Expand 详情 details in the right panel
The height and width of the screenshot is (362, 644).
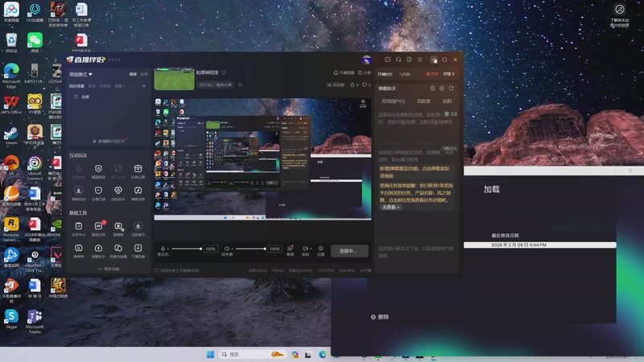(x=448, y=74)
